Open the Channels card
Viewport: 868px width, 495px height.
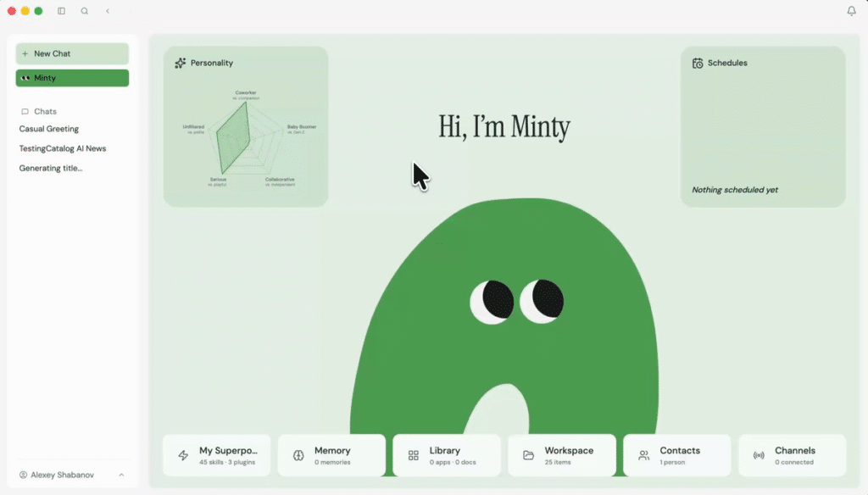(793, 455)
